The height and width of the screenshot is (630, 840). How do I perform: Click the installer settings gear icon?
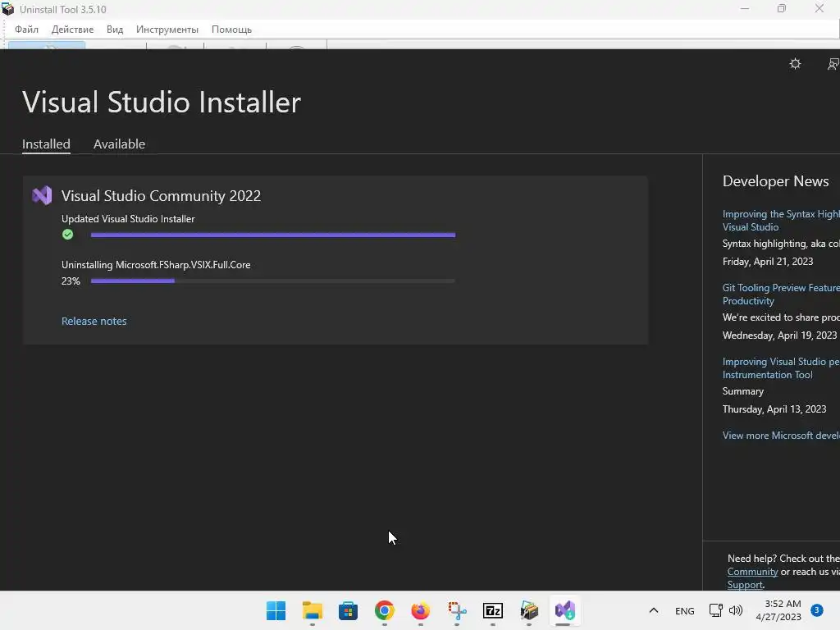pyautogui.click(x=795, y=64)
